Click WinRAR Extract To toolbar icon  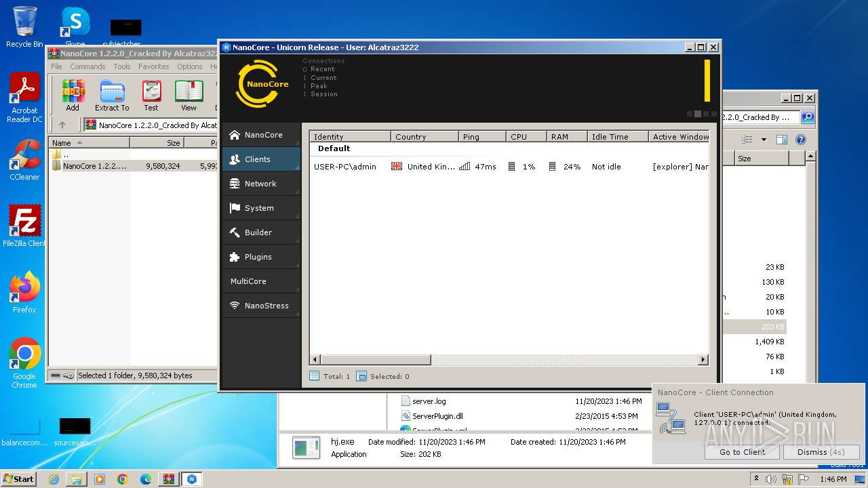(x=112, y=96)
